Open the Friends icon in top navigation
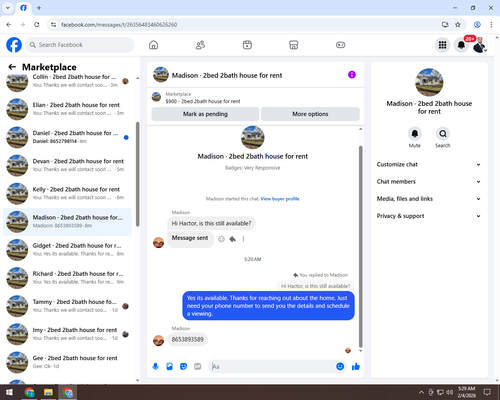This screenshot has width=500, height=400. 200,45
